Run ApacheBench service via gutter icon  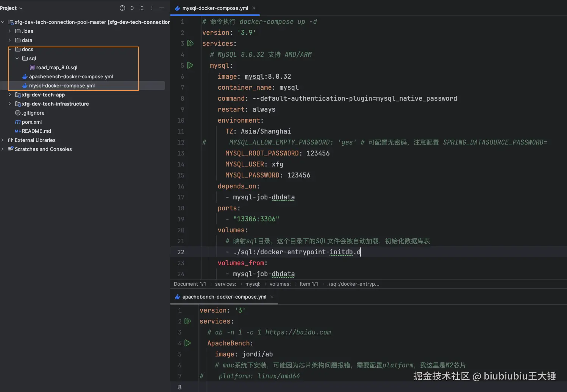coord(188,343)
